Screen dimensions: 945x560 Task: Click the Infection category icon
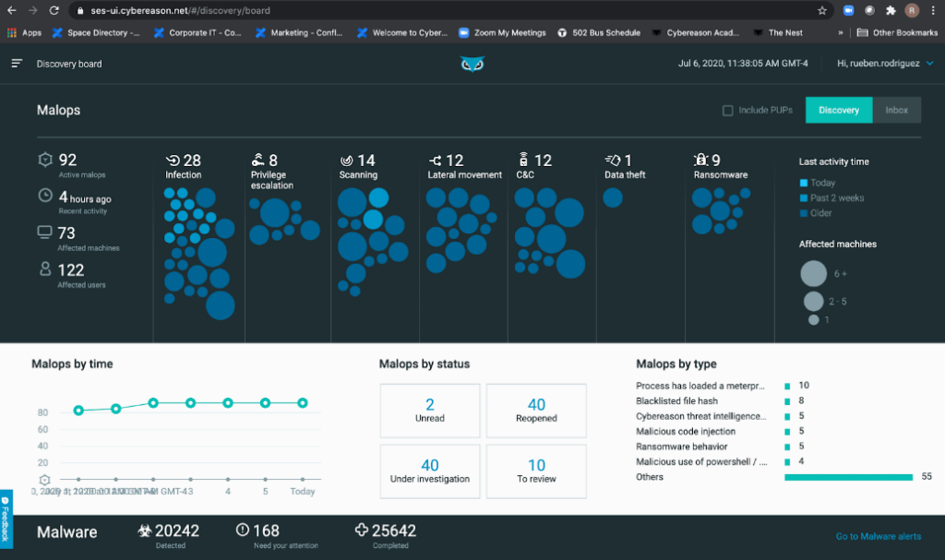point(173,161)
